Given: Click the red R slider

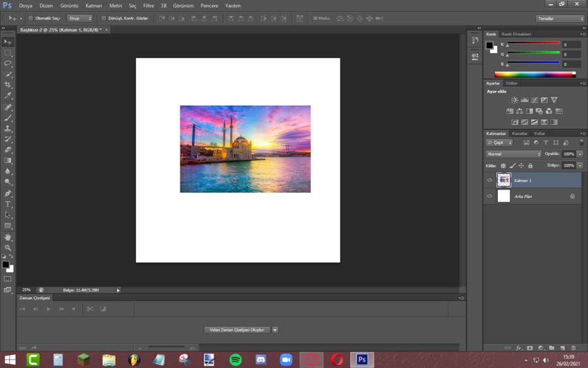Looking at the screenshot, I should [533, 42].
